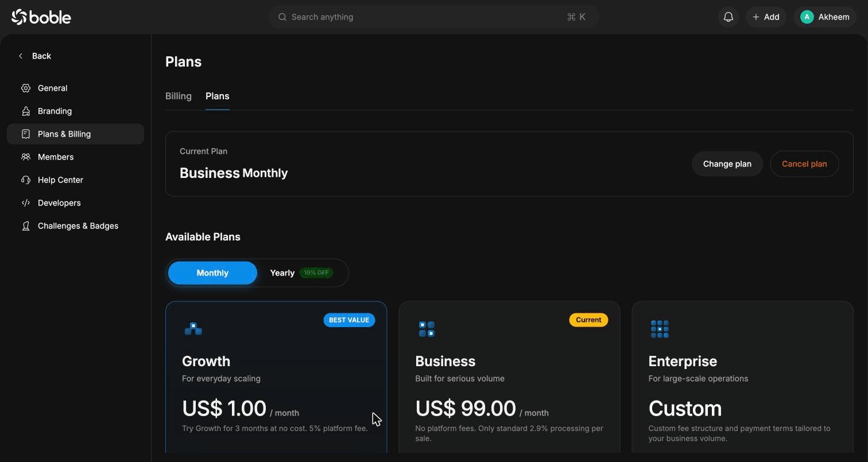This screenshot has height=462, width=868.
Task: Click the Enterprise plan icon
Action: pos(660,329)
